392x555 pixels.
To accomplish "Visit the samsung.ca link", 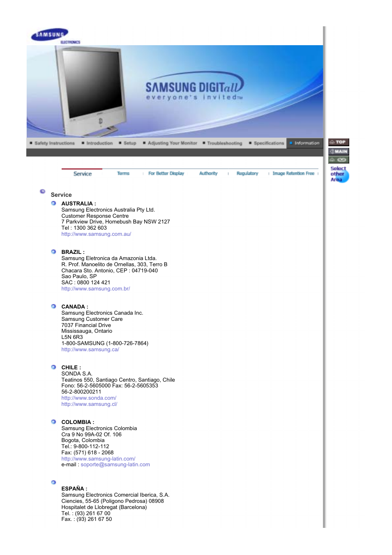I will click(90, 350).
